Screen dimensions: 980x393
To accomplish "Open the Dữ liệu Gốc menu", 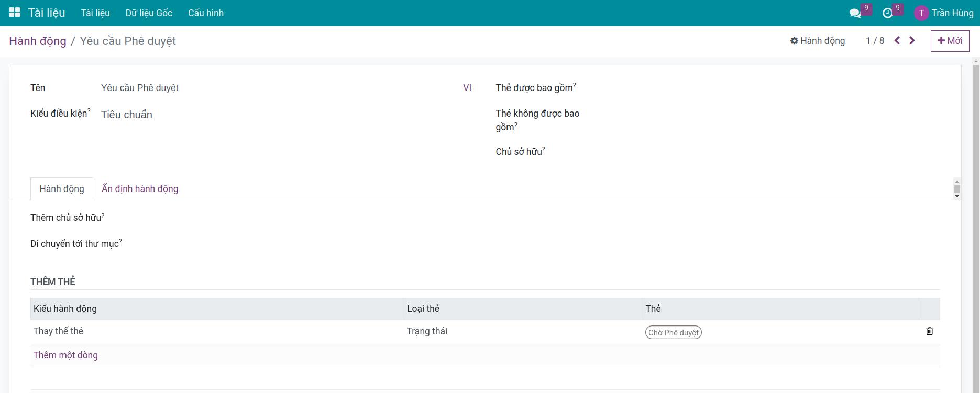I will (x=149, y=13).
